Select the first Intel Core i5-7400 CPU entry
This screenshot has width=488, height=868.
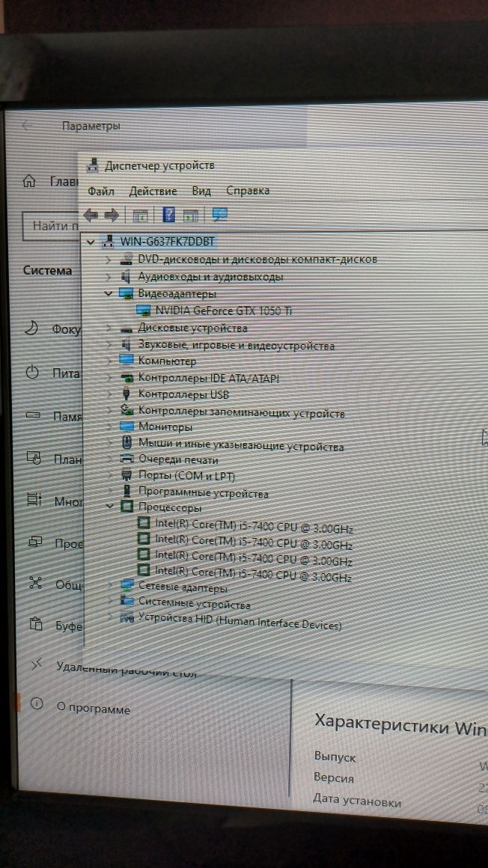[254, 527]
